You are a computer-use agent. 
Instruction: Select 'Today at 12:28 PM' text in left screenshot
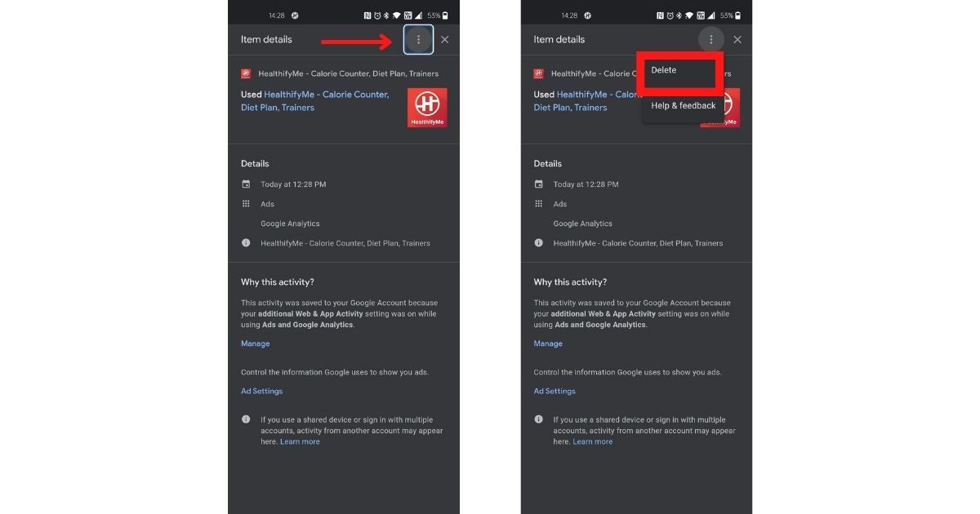point(293,184)
